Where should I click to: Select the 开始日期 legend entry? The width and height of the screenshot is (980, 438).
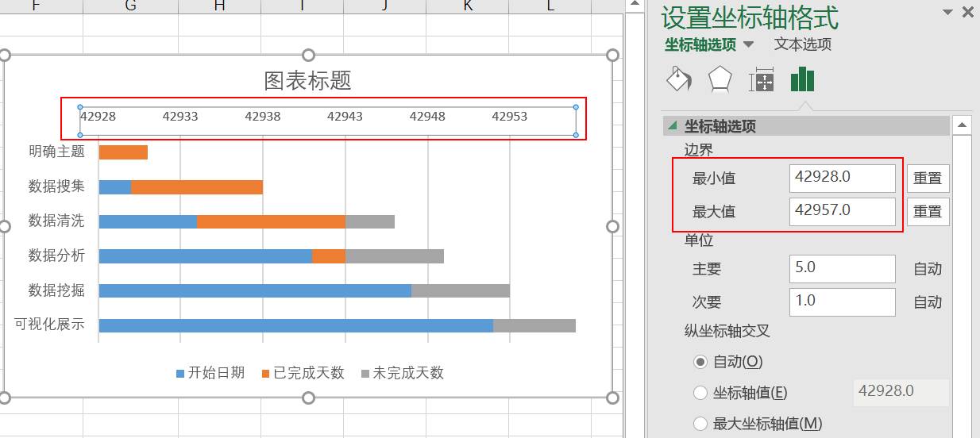tap(210, 373)
